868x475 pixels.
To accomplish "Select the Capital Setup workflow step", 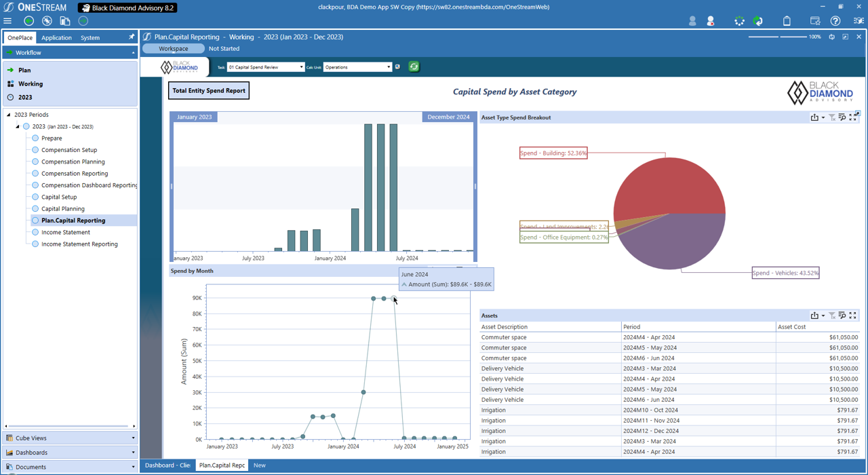I will point(59,197).
